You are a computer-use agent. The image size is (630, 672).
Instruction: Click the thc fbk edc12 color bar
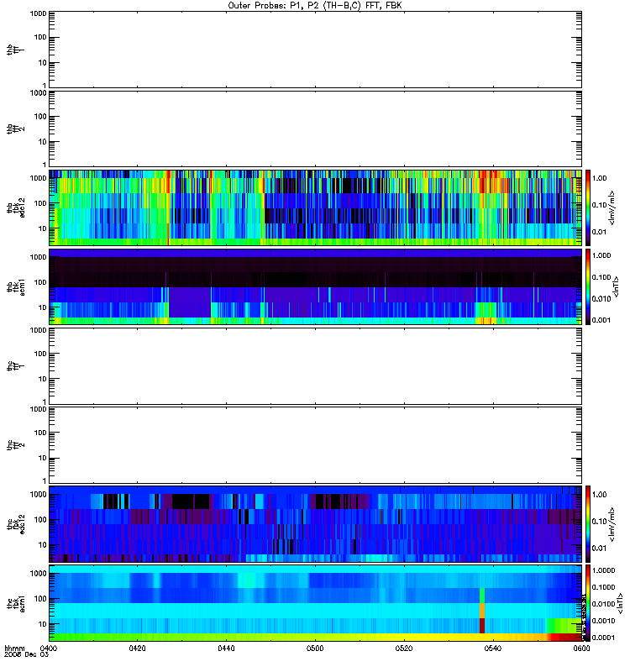pos(588,523)
